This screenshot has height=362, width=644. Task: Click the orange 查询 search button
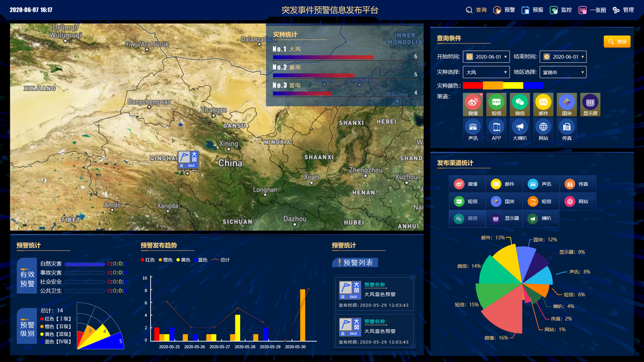[617, 42]
